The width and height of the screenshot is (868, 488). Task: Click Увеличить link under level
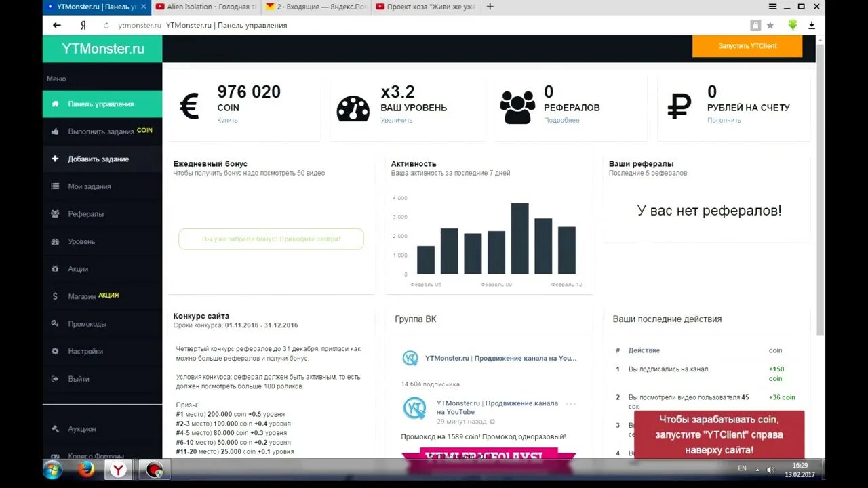(x=397, y=121)
